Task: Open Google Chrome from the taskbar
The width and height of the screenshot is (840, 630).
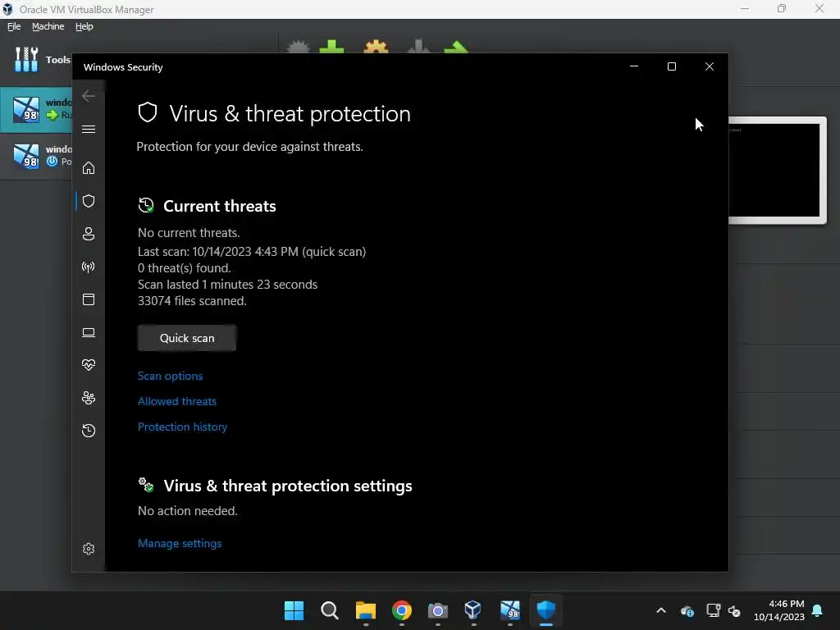Action: coord(402,610)
